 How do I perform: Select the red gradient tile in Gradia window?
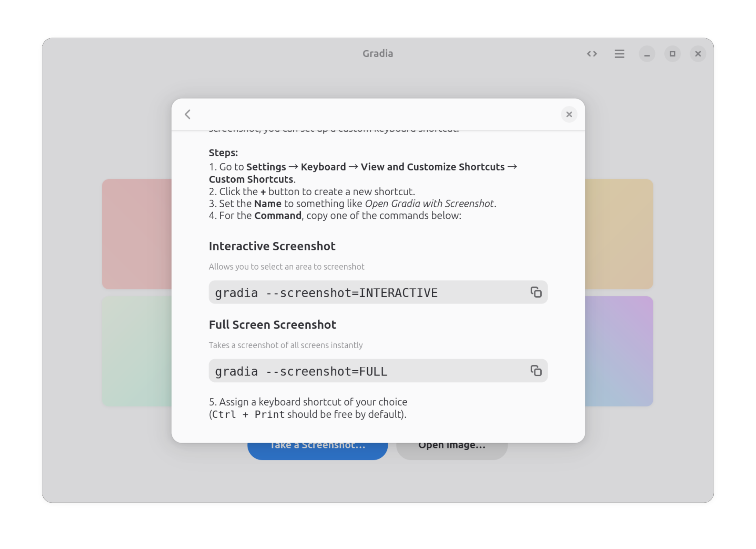point(137,234)
